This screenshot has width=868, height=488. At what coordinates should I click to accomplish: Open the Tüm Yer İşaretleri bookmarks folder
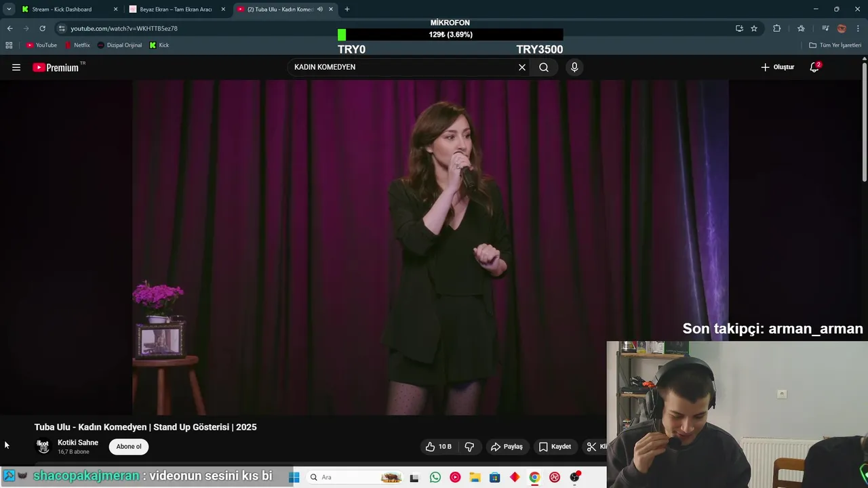835,45
